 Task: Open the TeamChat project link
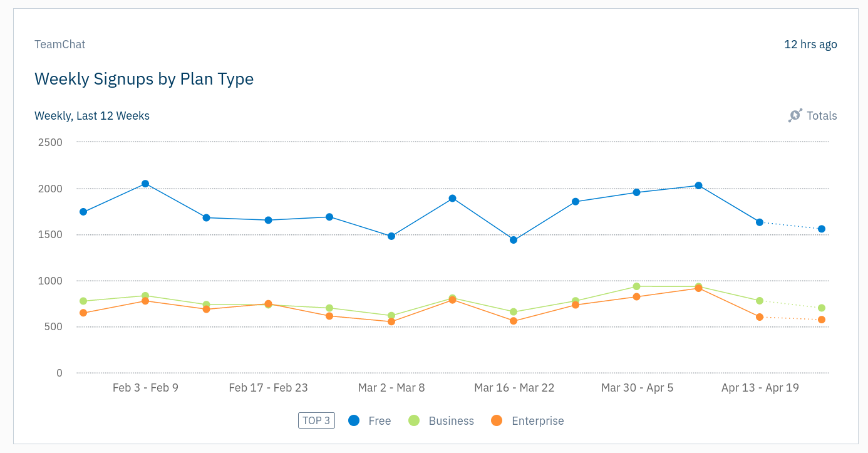[x=59, y=44]
